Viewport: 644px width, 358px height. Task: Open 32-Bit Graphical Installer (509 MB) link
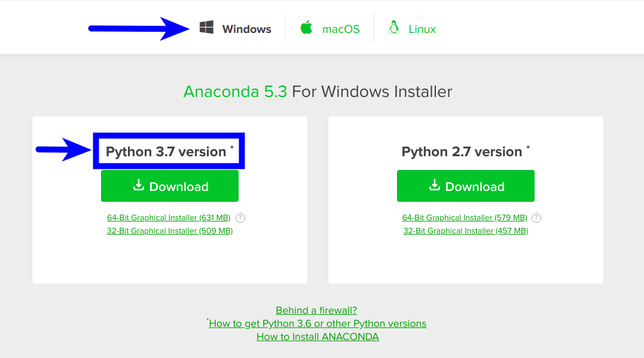coord(170,231)
